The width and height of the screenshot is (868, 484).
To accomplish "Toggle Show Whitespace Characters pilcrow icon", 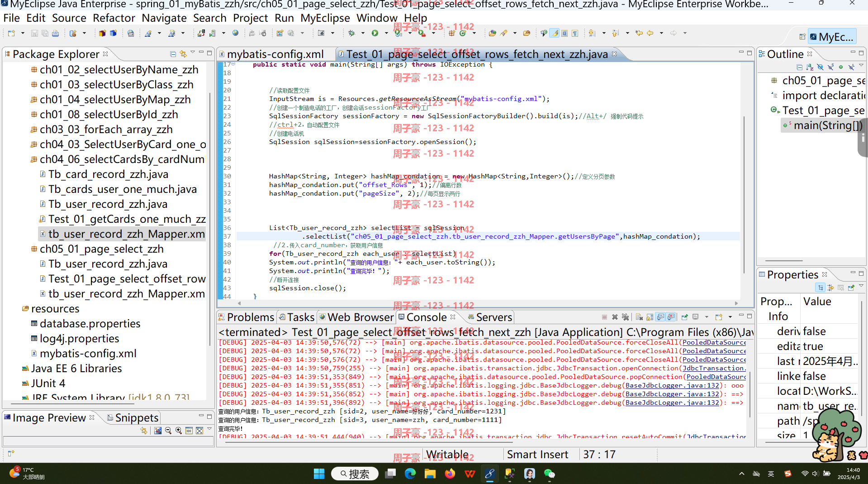I will pos(575,33).
